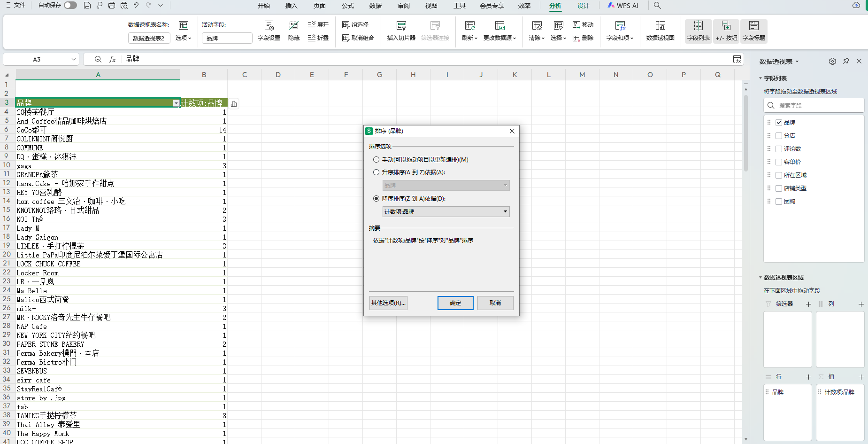Click the zoom icon left of fx
Viewport: 868px width, 444px height.
[98, 59]
